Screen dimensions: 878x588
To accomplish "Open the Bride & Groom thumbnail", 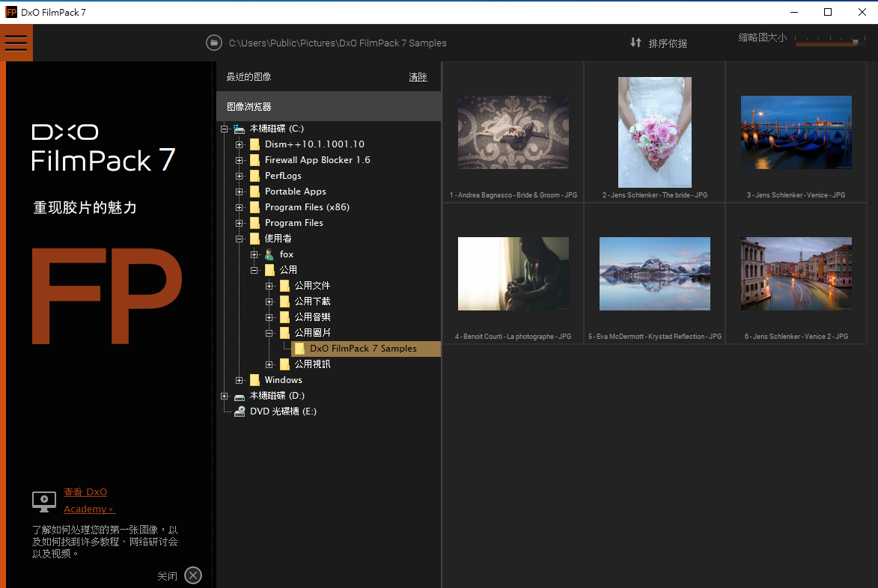I will point(513,132).
